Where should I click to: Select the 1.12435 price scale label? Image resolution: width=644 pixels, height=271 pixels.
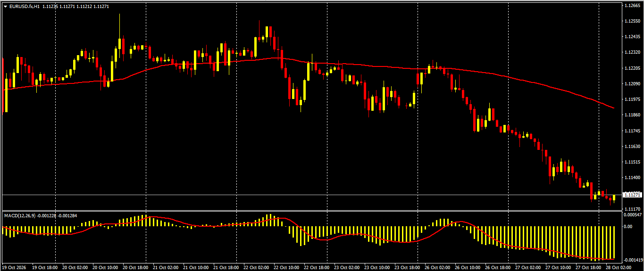click(632, 37)
